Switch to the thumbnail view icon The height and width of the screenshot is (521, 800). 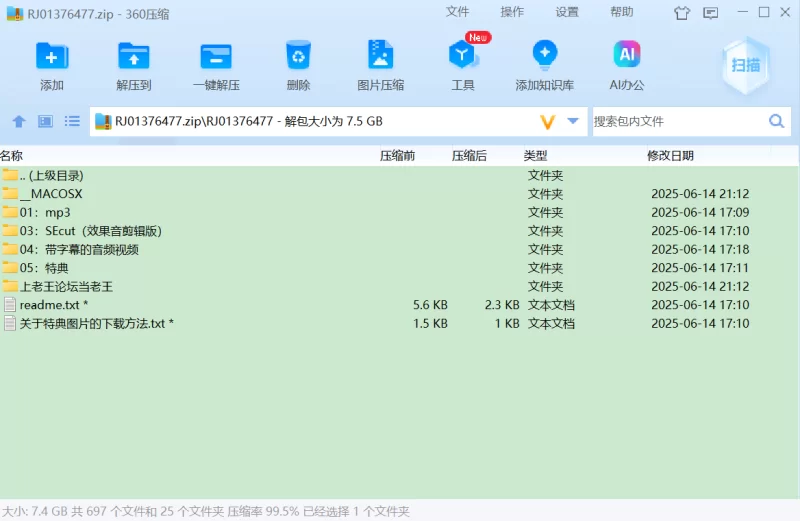tap(45, 122)
